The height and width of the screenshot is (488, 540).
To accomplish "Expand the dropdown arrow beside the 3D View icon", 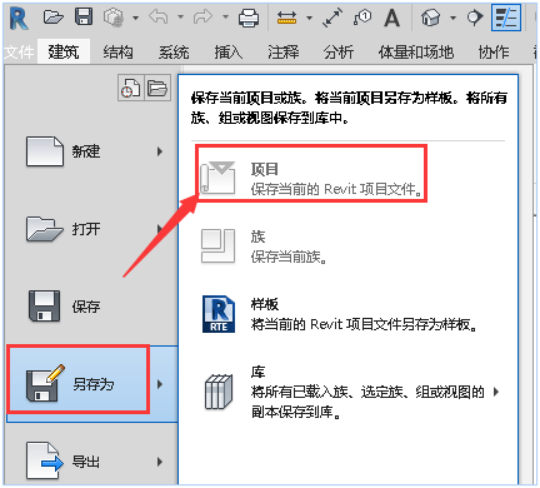I will [x=453, y=18].
